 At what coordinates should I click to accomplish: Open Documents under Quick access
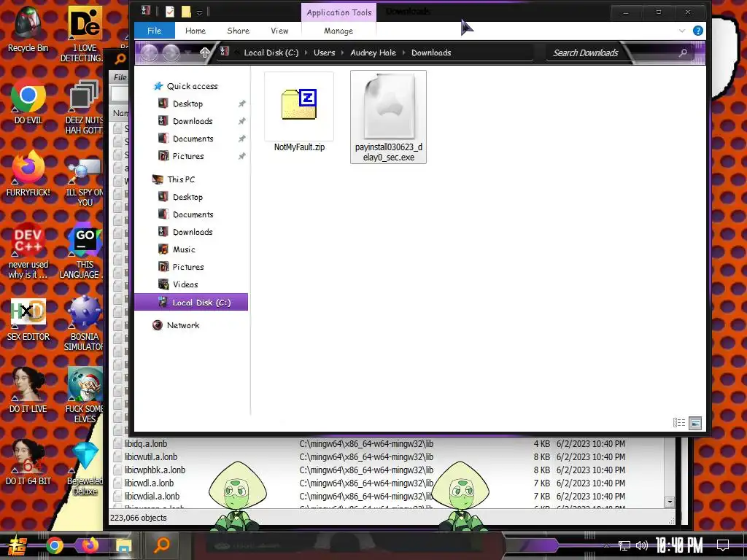(x=186, y=139)
